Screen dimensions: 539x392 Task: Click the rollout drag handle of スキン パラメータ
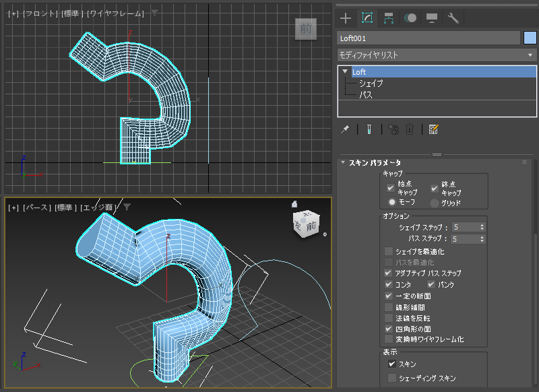coord(524,162)
